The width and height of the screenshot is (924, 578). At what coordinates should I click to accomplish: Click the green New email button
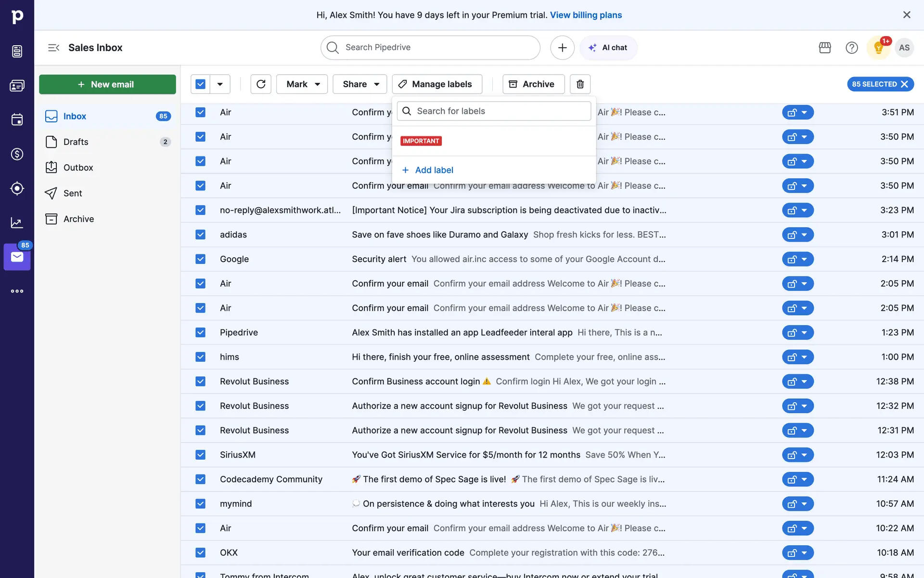tap(107, 84)
